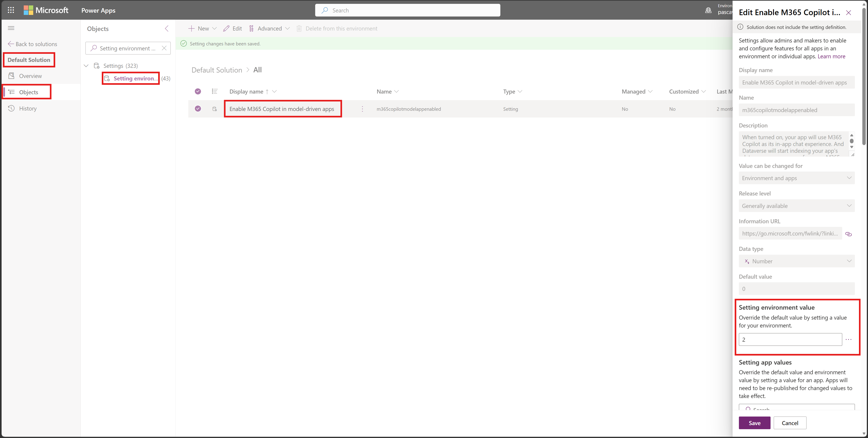Open Enable M365 Copilot in model-driven apps
The width and height of the screenshot is (868, 438).
tap(282, 109)
